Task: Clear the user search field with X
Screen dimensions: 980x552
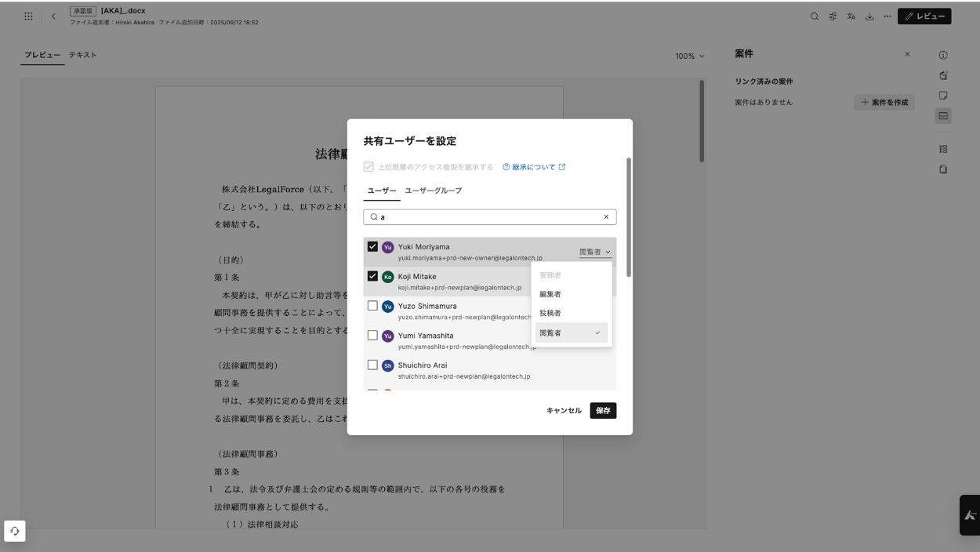Action: [606, 217]
